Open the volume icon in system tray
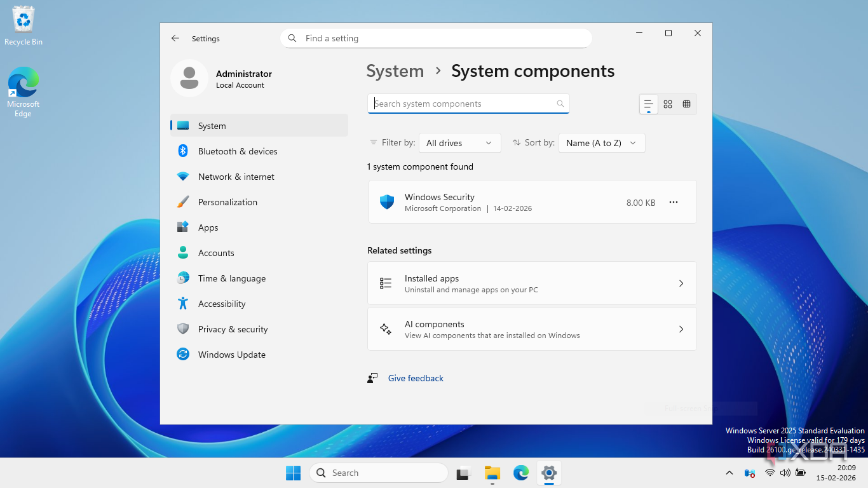This screenshot has height=488, width=868. [785, 473]
